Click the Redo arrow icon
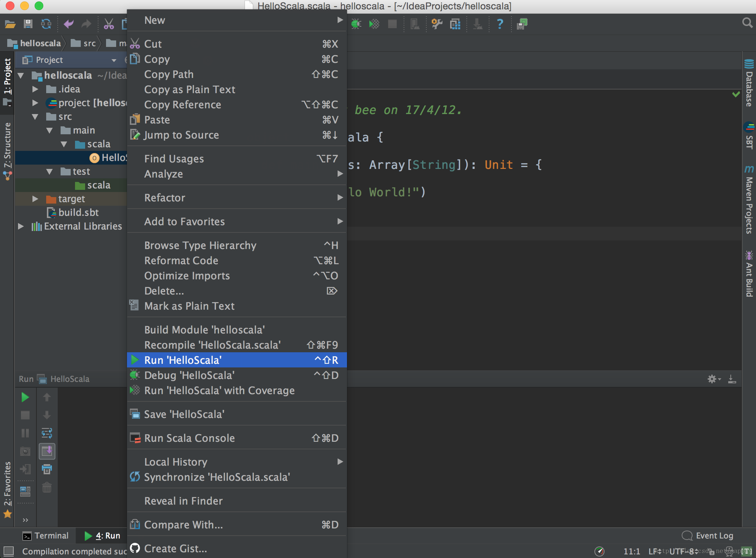The width and height of the screenshot is (756, 558). pos(86,24)
